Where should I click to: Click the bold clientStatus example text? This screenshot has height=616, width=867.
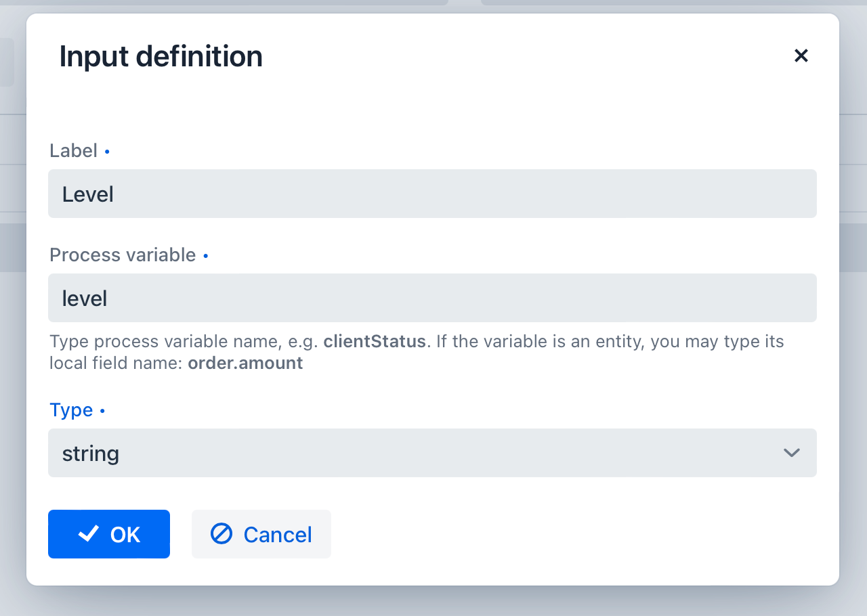375,341
